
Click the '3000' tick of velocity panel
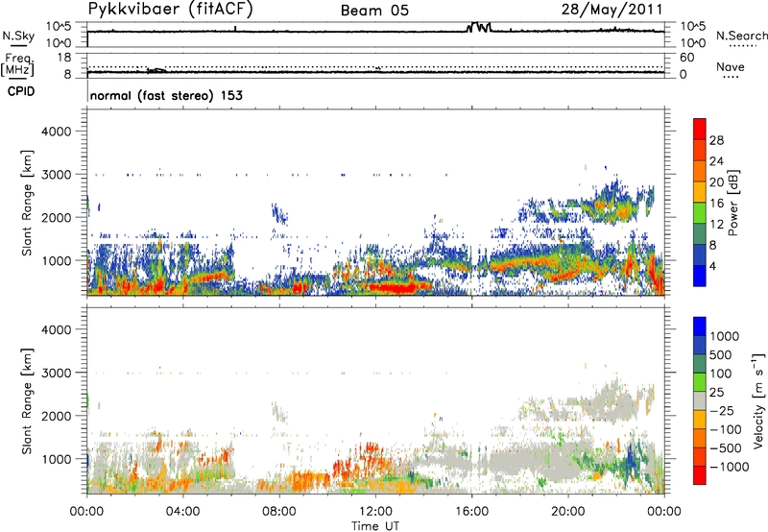[56, 373]
